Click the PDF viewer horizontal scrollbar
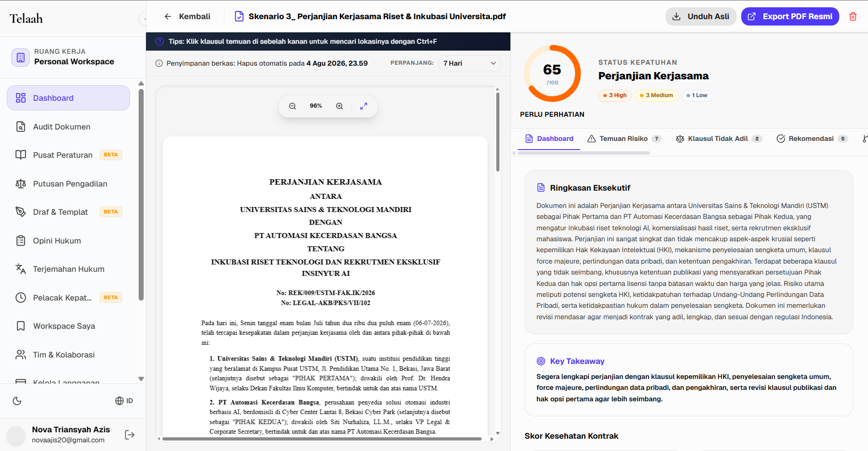868x451 pixels. [x=322, y=439]
